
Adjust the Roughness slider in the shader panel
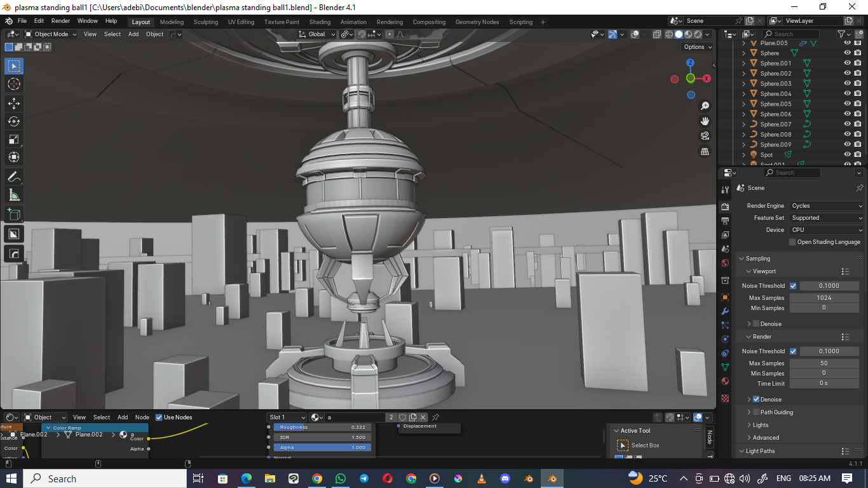(322, 427)
